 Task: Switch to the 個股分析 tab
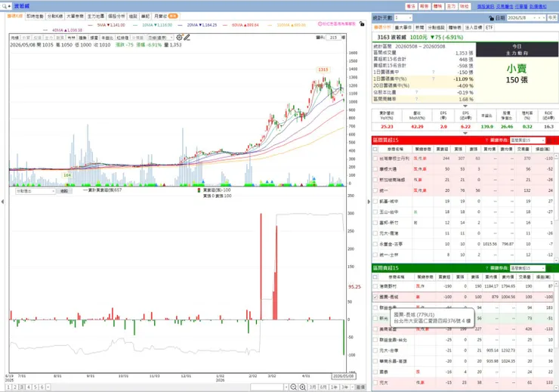coord(116,16)
